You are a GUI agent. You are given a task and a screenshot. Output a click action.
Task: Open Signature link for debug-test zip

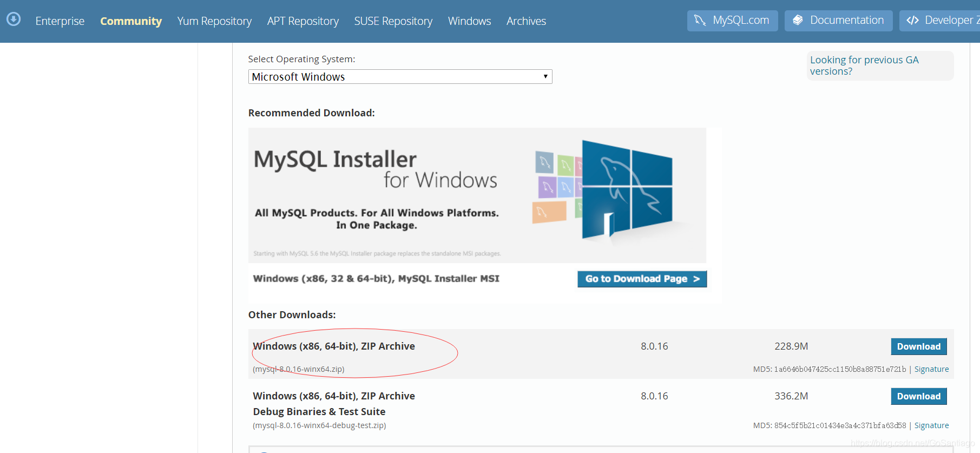pyautogui.click(x=931, y=425)
